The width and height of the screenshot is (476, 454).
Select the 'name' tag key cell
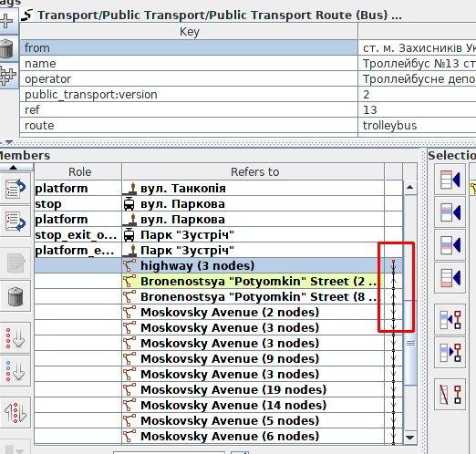[x=189, y=63]
